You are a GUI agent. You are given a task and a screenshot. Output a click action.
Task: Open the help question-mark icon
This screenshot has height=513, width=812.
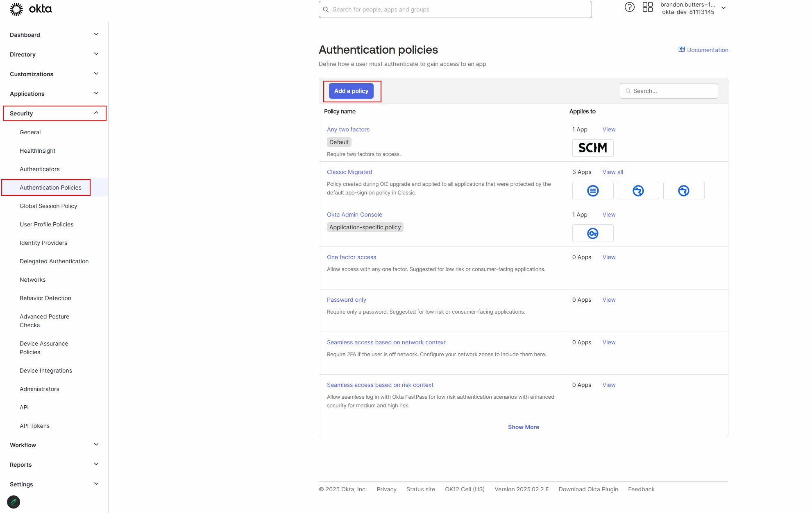[629, 7]
